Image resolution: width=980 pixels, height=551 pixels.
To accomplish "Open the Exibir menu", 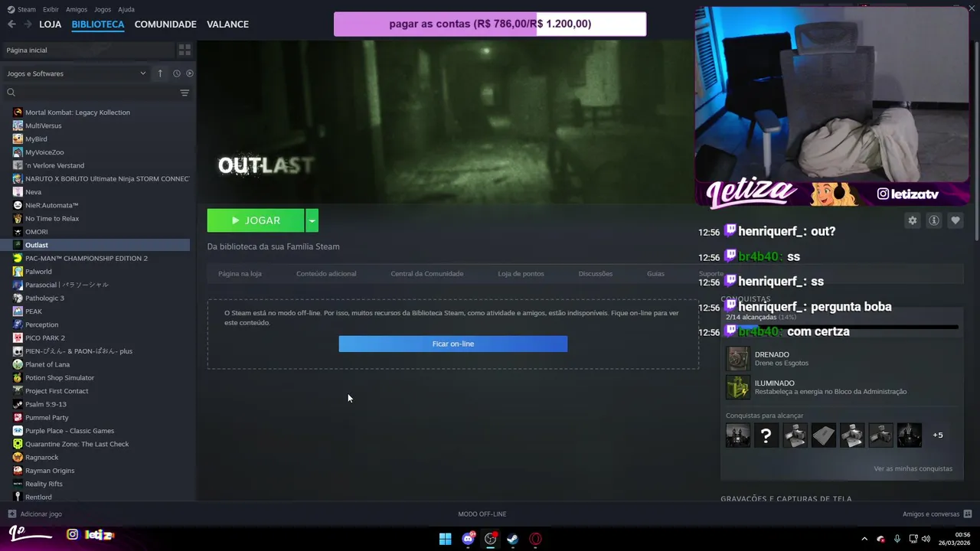I will (51, 9).
